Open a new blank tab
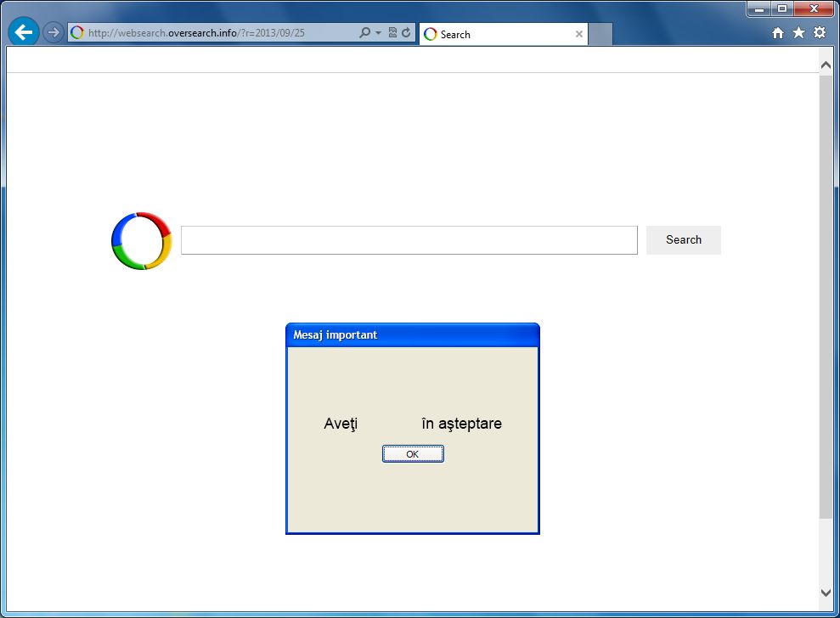The image size is (840, 618). (x=600, y=34)
